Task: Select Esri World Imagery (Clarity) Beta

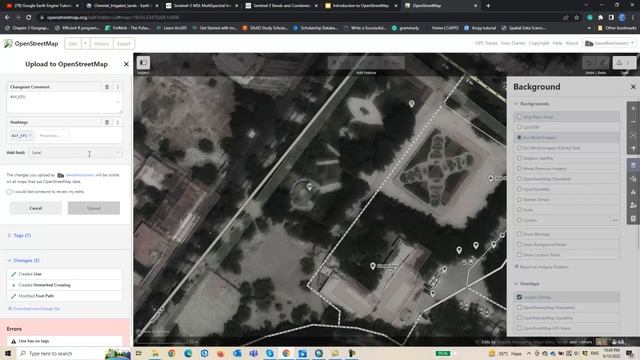Action: click(566, 148)
